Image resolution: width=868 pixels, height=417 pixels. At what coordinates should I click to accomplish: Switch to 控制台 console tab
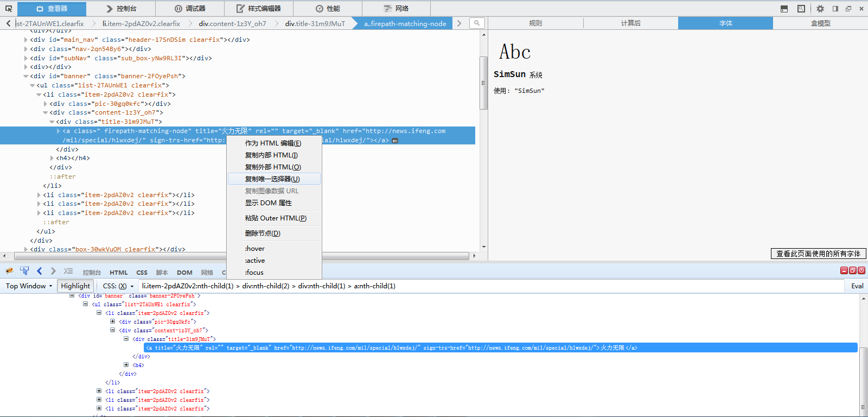pyautogui.click(x=121, y=9)
